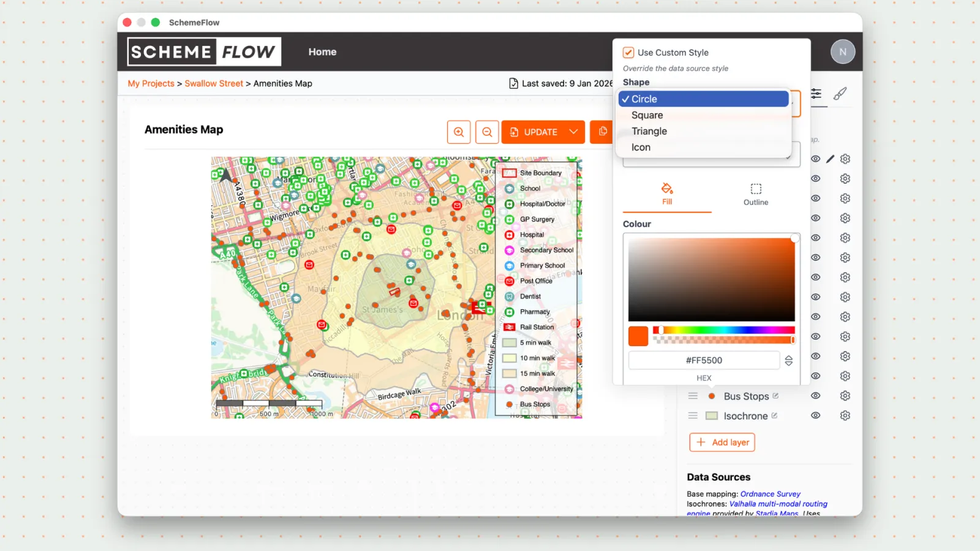Click '15 min walk' in the map legend
The height and width of the screenshot is (551, 980).
click(538, 373)
